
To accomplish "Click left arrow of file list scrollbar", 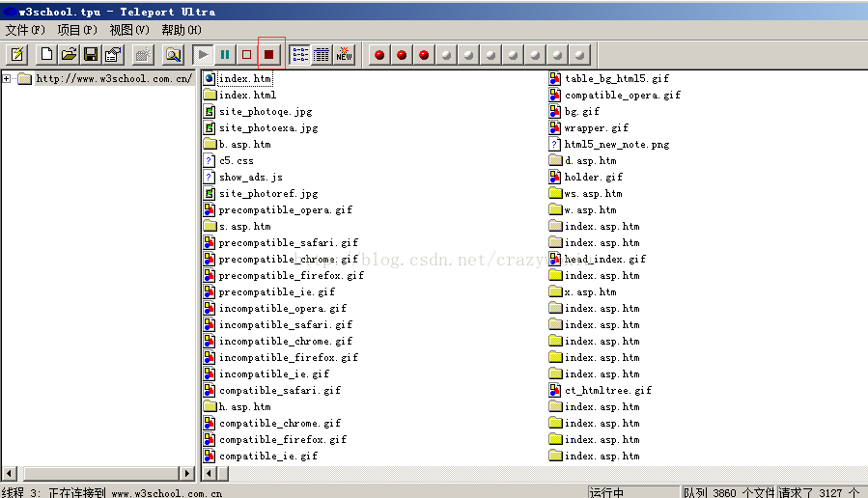I will 210,473.
